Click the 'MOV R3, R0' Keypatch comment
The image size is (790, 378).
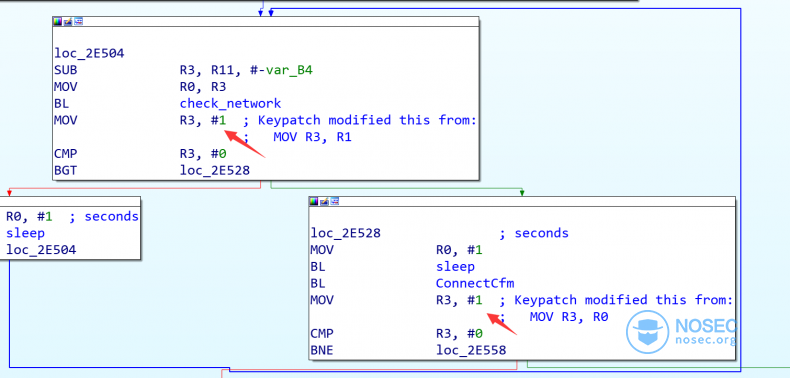569,317
